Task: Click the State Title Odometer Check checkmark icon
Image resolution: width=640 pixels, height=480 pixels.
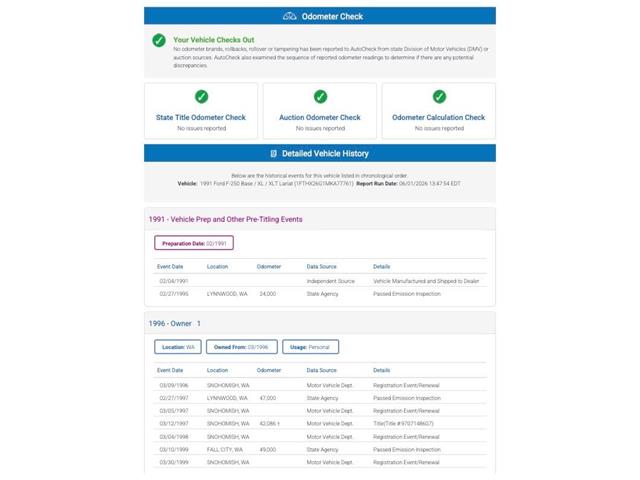Action: [201, 97]
